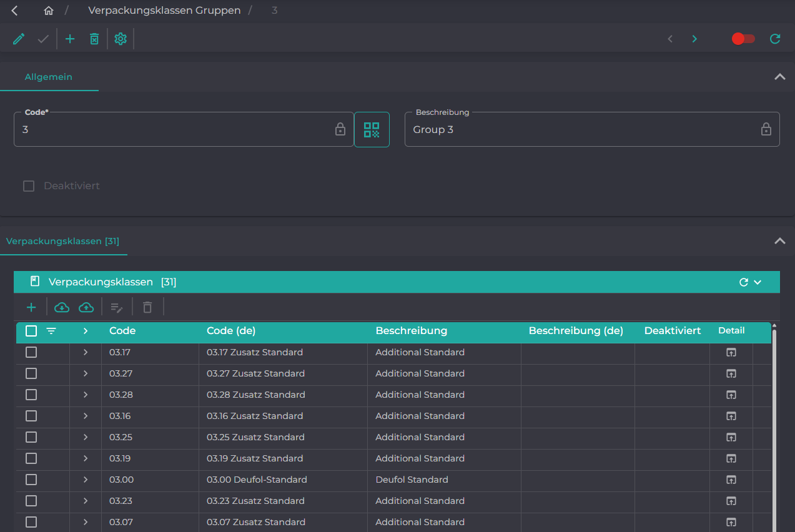
Task: Toggle the red switch in top toolbar
Action: click(x=743, y=39)
